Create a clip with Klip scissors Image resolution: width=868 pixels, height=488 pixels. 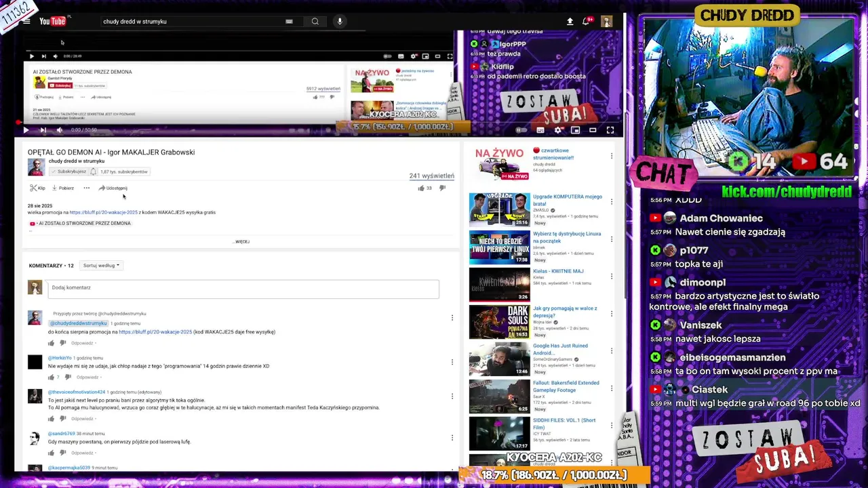pyautogui.click(x=37, y=188)
